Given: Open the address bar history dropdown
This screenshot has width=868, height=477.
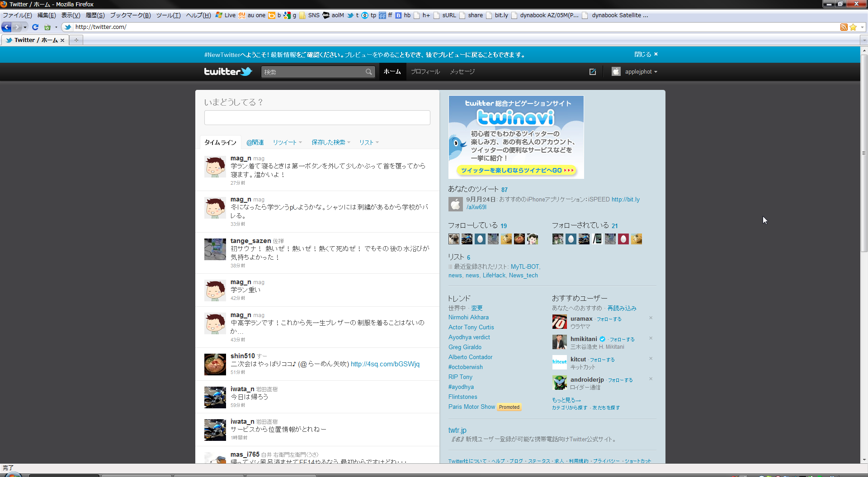Looking at the screenshot, I should pos(862,27).
